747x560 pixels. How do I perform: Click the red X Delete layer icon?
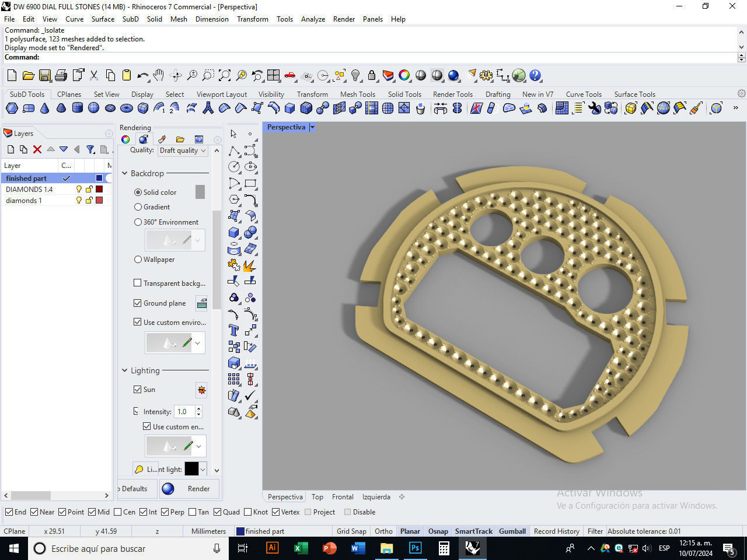tap(37, 149)
